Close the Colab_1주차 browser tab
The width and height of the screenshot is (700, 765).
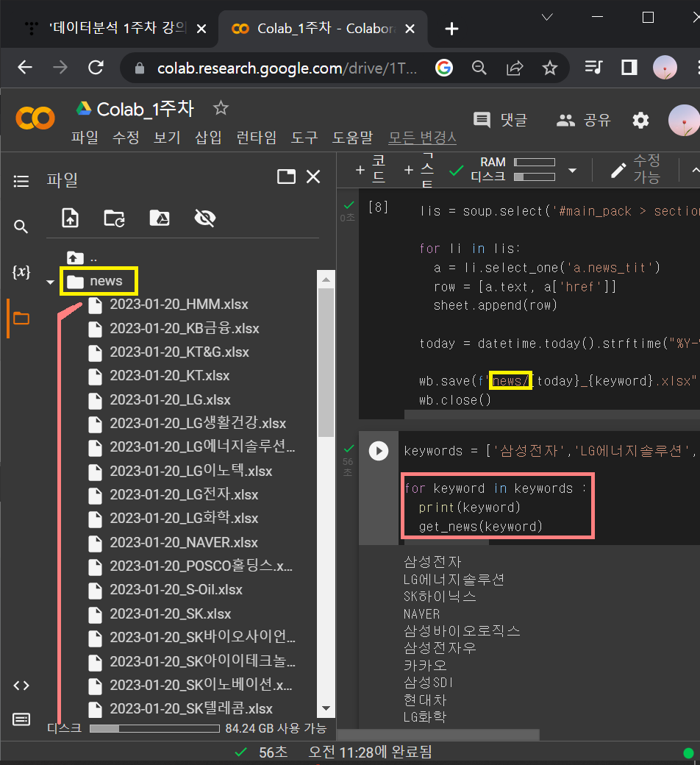coord(410,29)
